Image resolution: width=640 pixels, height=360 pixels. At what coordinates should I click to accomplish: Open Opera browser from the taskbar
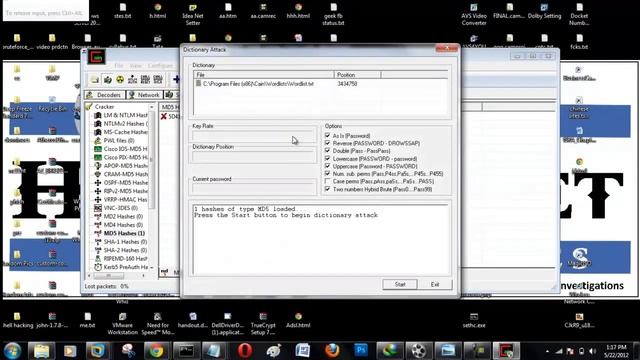point(244,351)
